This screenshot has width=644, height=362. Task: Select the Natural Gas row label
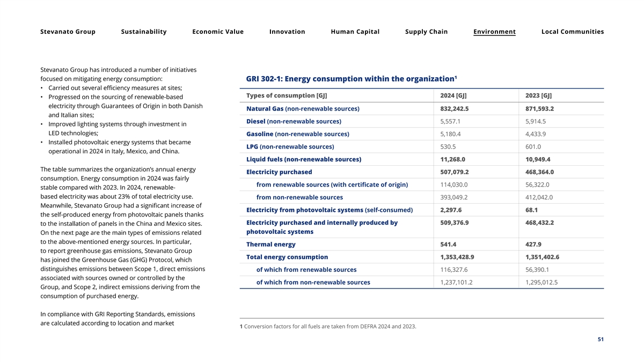pos(303,109)
